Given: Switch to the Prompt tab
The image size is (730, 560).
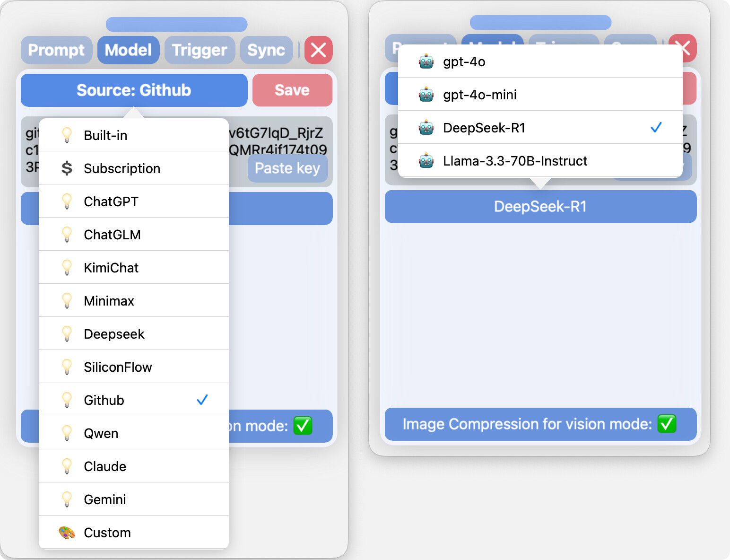Looking at the screenshot, I should (x=56, y=50).
